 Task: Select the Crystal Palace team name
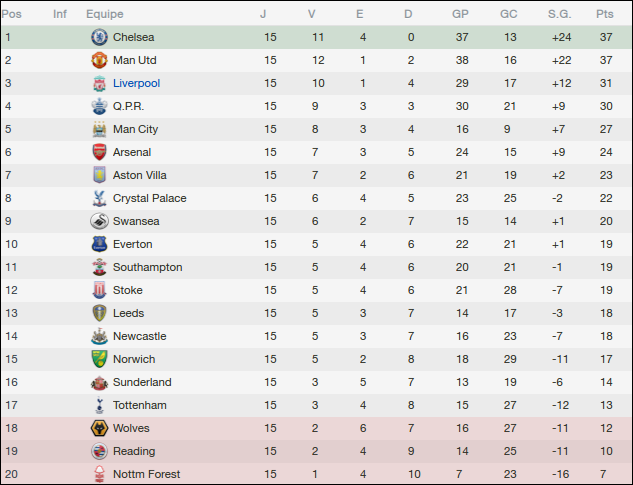tap(149, 198)
